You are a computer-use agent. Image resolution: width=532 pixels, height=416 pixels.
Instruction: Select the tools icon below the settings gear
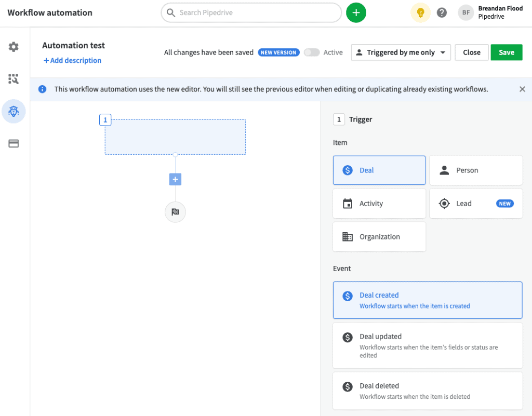click(14, 79)
